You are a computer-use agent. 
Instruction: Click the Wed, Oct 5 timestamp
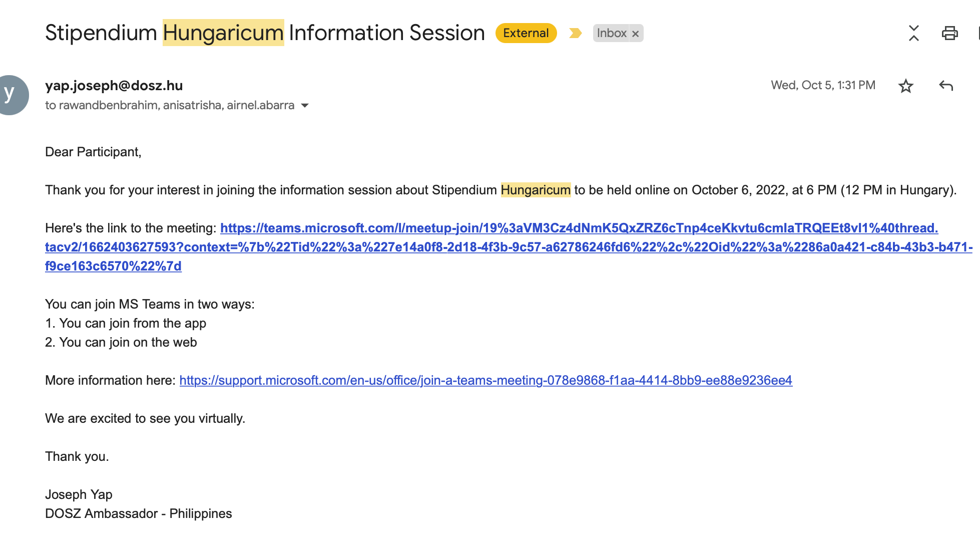pyautogui.click(x=822, y=85)
